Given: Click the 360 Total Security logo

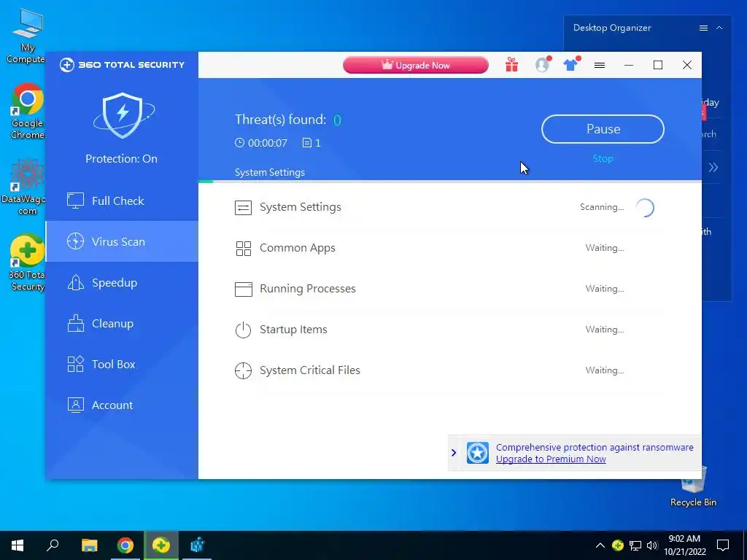Looking at the screenshot, I should point(123,65).
